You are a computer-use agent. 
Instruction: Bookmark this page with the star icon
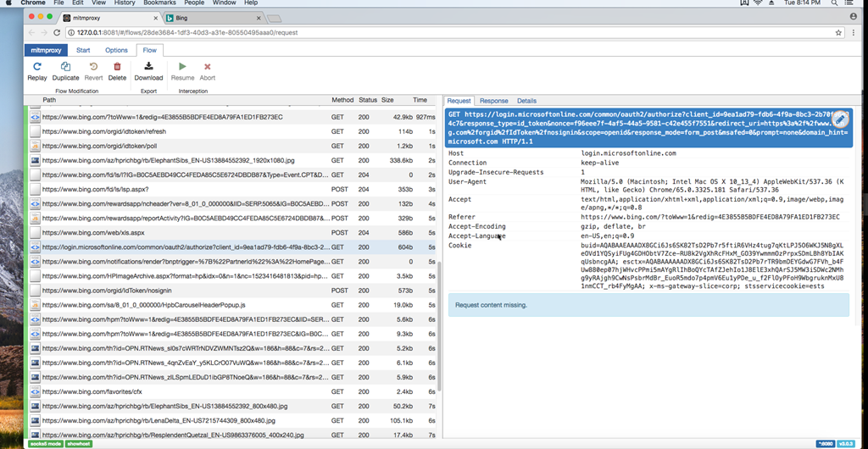[838, 33]
